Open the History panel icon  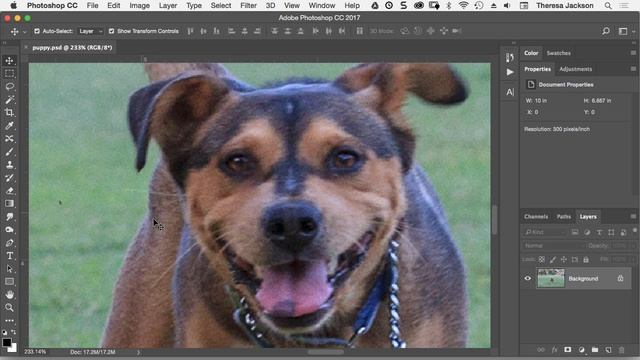pos(510,58)
